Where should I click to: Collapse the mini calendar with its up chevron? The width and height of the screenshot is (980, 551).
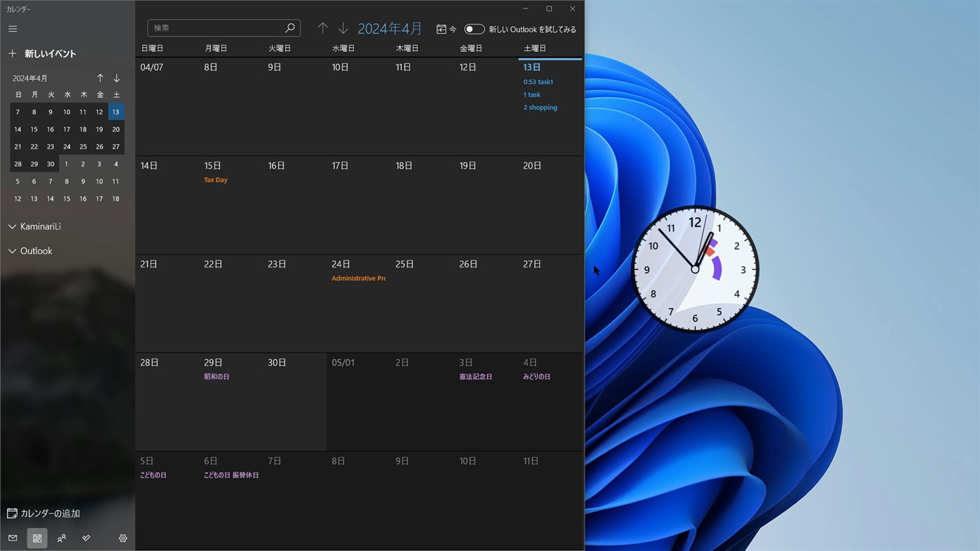(100, 78)
